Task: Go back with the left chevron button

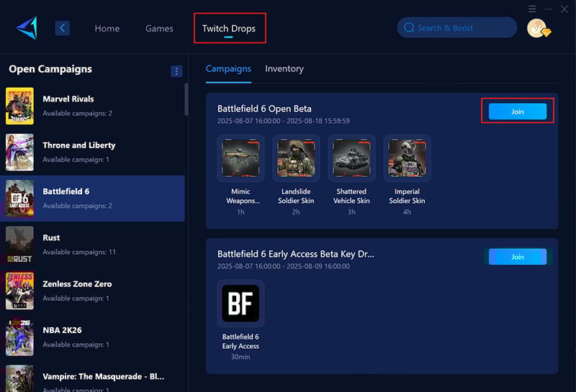Action: pyautogui.click(x=62, y=28)
